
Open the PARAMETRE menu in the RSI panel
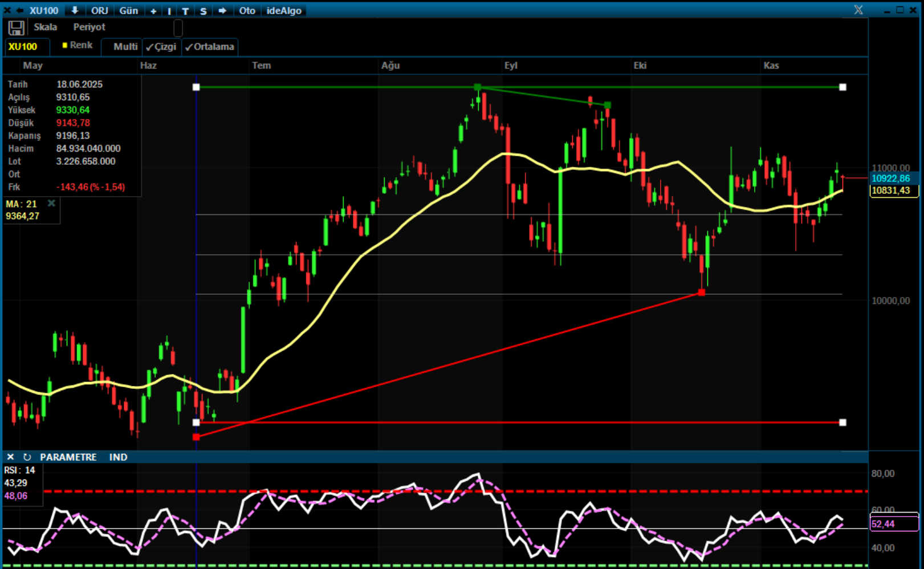coord(68,457)
